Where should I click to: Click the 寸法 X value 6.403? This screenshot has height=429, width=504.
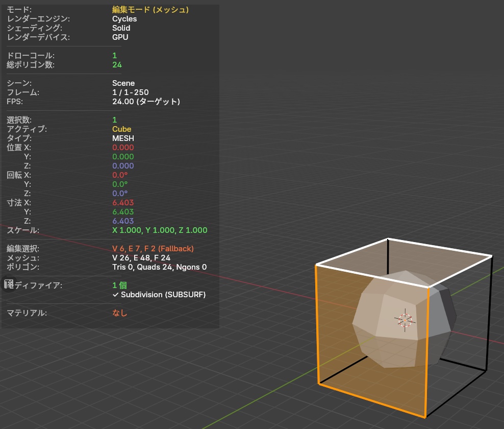123,203
